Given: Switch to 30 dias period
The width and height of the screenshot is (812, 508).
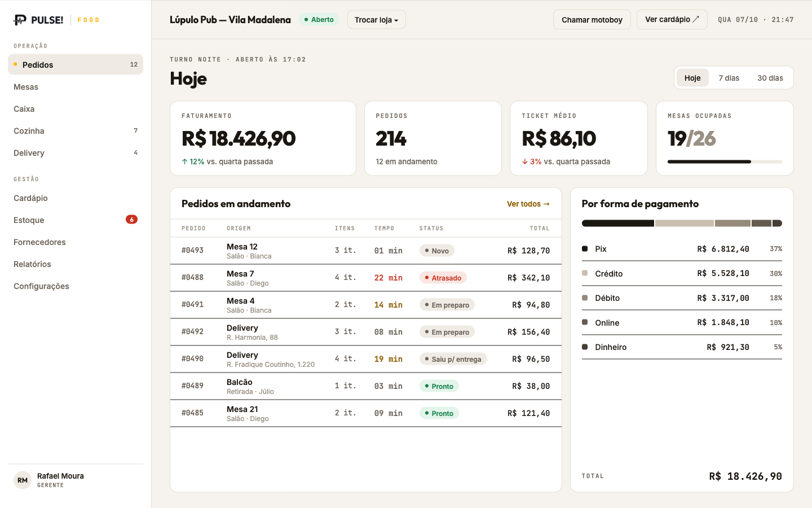Looking at the screenshot, I should tap(770, 78).
